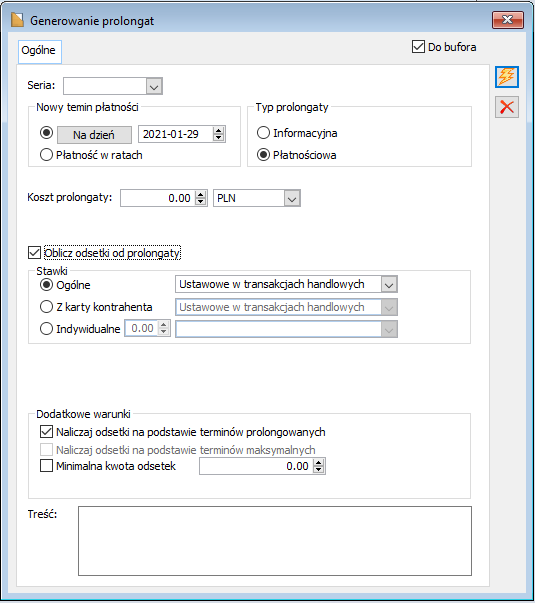Screen dimensions: 535x603
Task: Click the red X cancel icon
Action: point(507,107)
